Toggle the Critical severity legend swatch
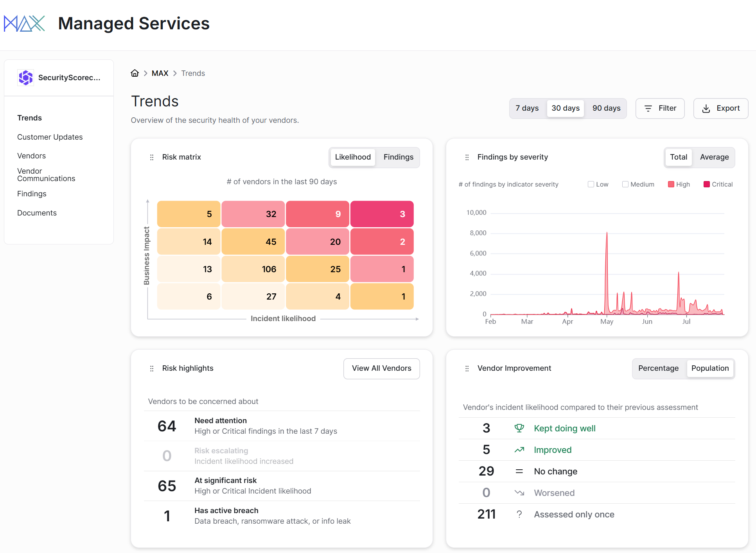Viewport: 756px width, 553px height. [x=707, y=184]
